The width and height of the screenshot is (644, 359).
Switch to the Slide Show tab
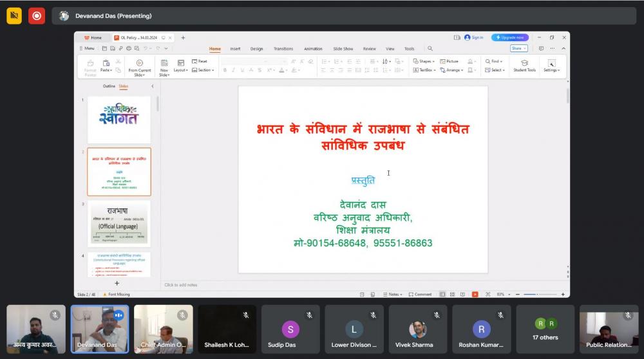(x=343, y=49)
